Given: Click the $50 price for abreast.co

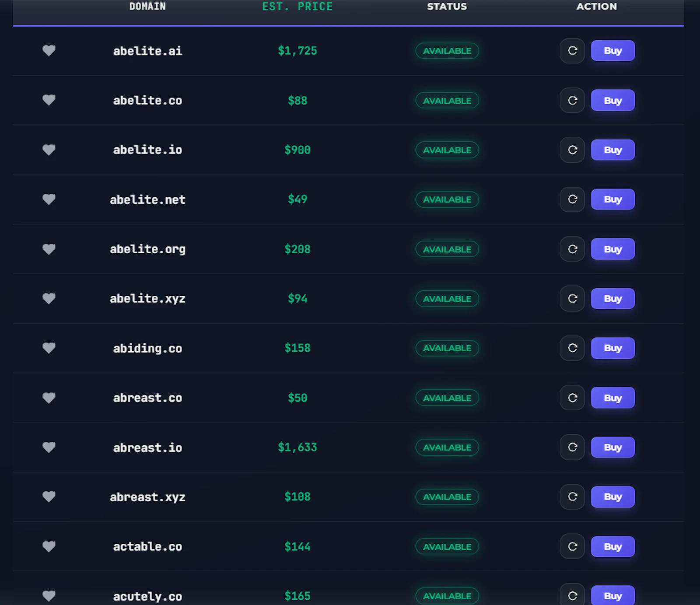Looking at the screenshot, I should [297, 398].
